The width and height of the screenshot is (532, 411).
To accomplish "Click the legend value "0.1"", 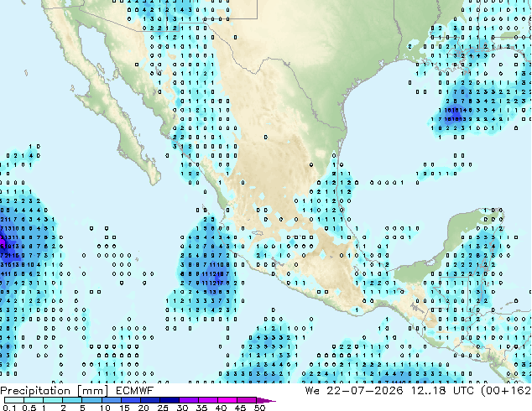I will click(9, 408).
